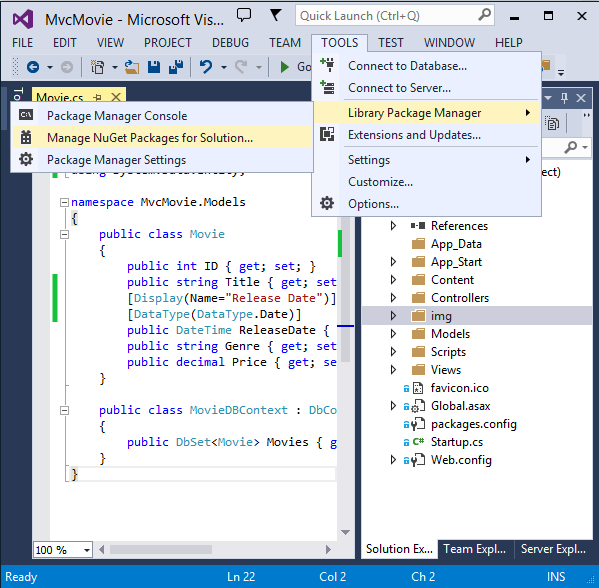Click the Show All Files icon
This screenshot has width=599, height=588.
(552, 123)
